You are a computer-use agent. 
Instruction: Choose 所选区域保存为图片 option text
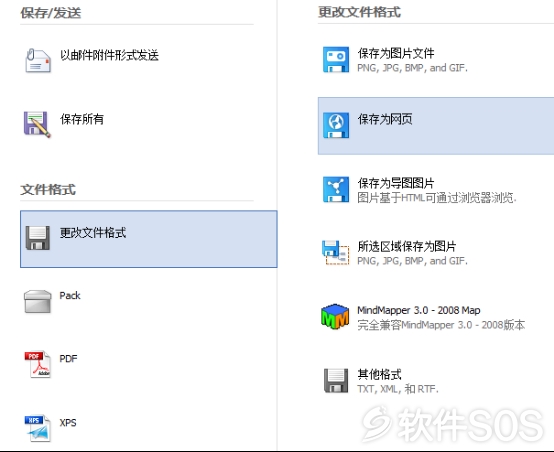coord(407,246)
